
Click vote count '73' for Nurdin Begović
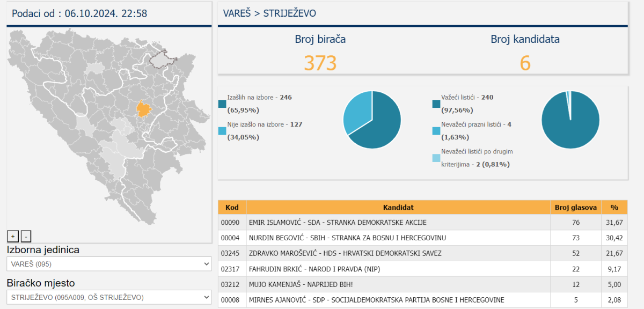coord(576,238)
